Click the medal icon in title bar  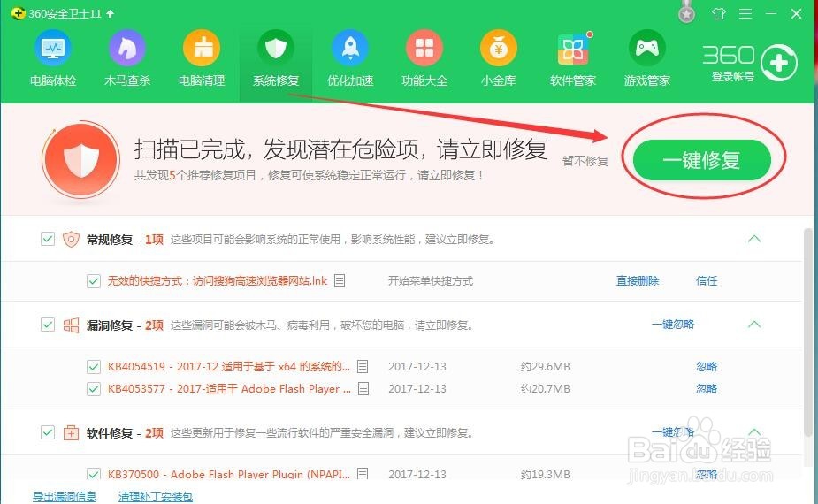click(686, 12)
